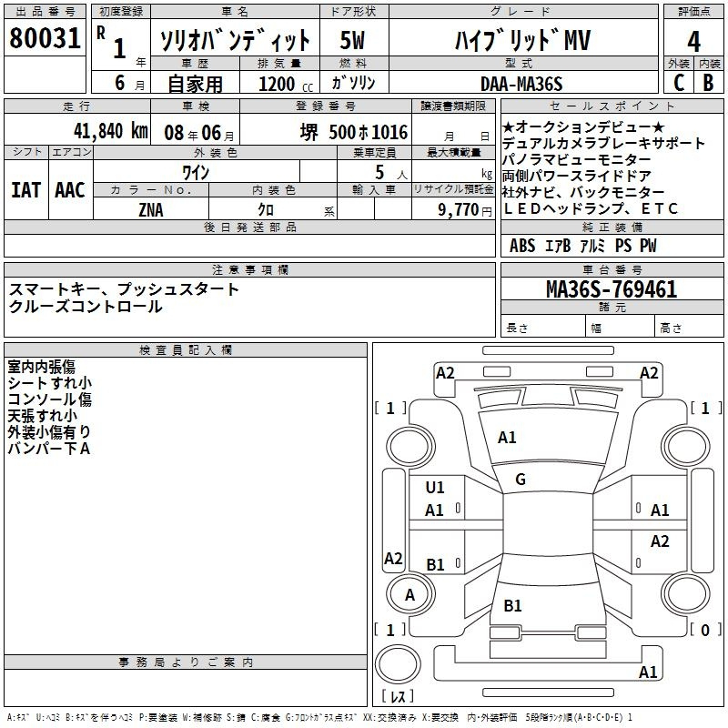Image resolution: width=728 pixels, height=728 pixels.
Task: Click the A1 mark on the hood
Action: [x=507, y=438]
